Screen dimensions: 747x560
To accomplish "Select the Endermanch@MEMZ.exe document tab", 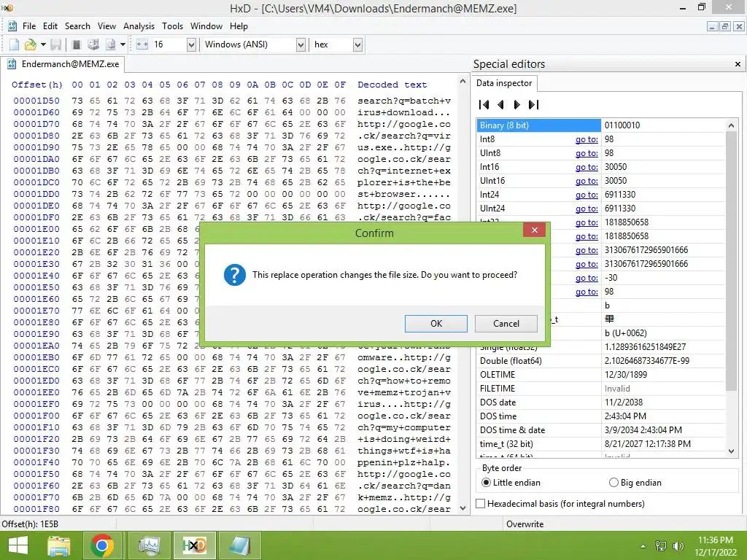I will 63,64.
